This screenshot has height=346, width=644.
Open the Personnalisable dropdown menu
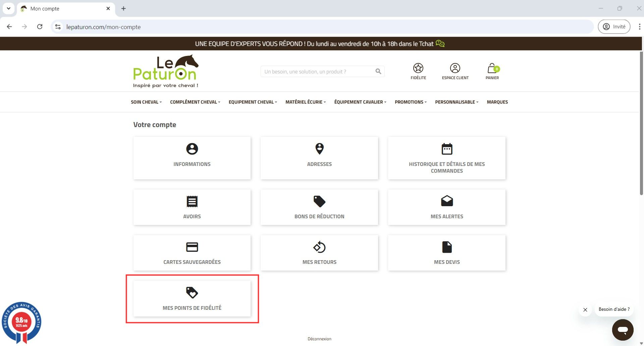pyautogui.click(x=457, y=102)
